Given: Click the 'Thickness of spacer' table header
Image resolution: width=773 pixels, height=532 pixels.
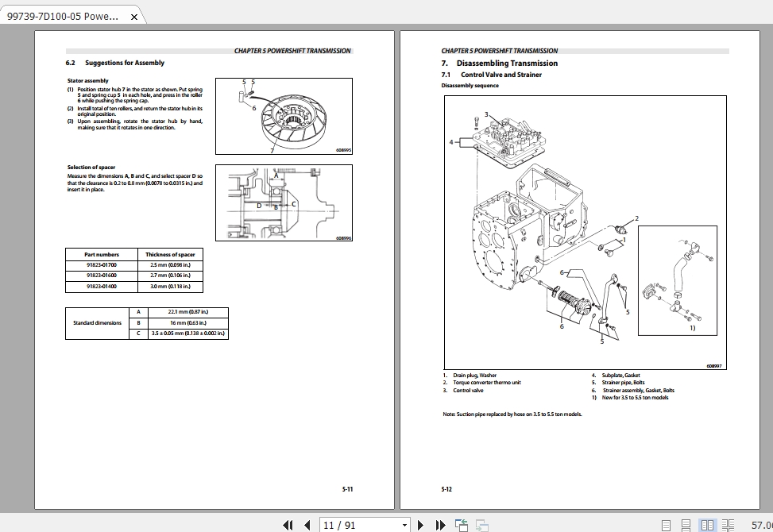Looking at the screenshot, I should pyautogui.click(x=170, y=255).
